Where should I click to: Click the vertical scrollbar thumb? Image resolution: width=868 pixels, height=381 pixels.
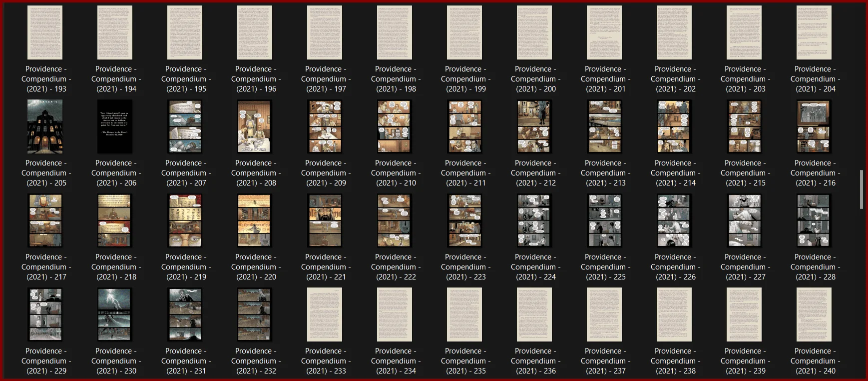point(862,189)
